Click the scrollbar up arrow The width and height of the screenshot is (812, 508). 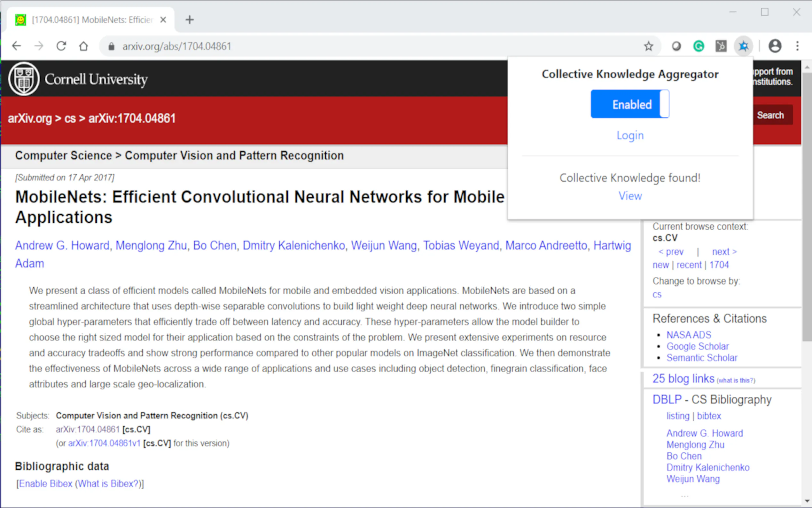click(x=807, y=67)
